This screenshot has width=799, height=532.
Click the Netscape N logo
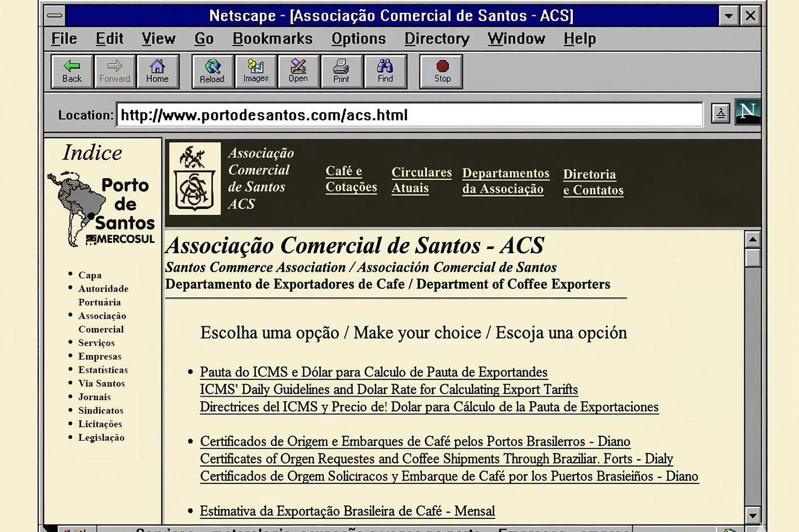(x=748, y=112)
